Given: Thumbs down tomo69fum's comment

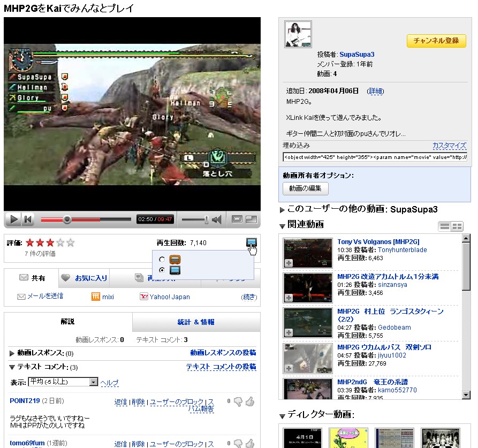Looking at the screenshot, I should click(x=238, y=444).
